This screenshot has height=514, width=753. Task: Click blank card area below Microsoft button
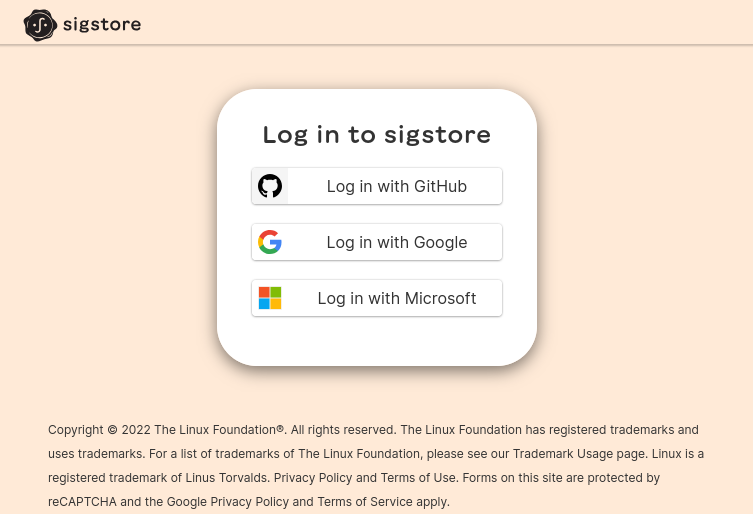pyautogui.click(x=377, y=341)
